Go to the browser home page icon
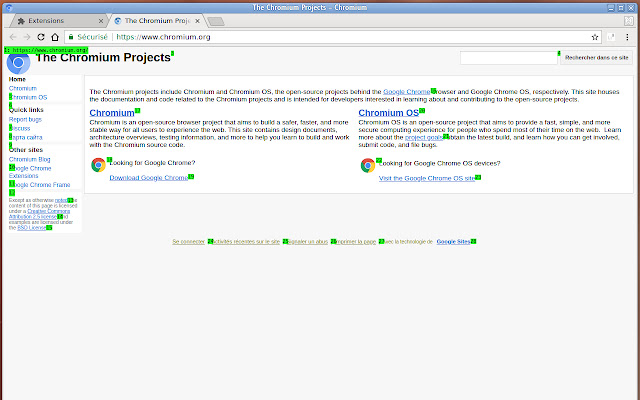The height and width of the screenshot is (400, 640). (x=55, y=37)
